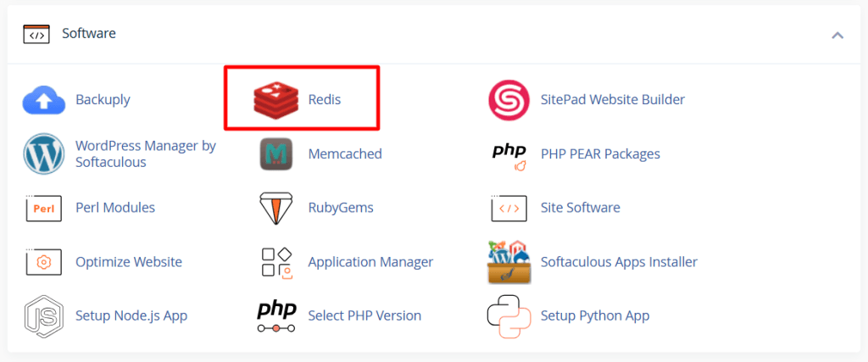Click the Memcached icon

click(276, 154)
